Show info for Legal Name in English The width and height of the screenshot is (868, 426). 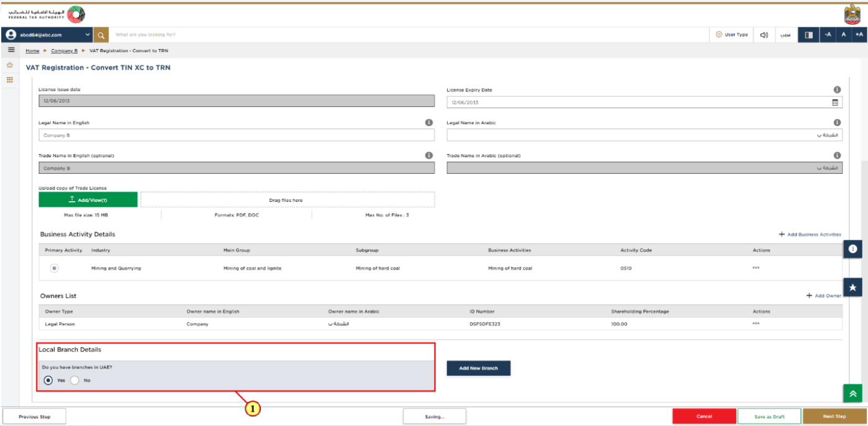428,122
